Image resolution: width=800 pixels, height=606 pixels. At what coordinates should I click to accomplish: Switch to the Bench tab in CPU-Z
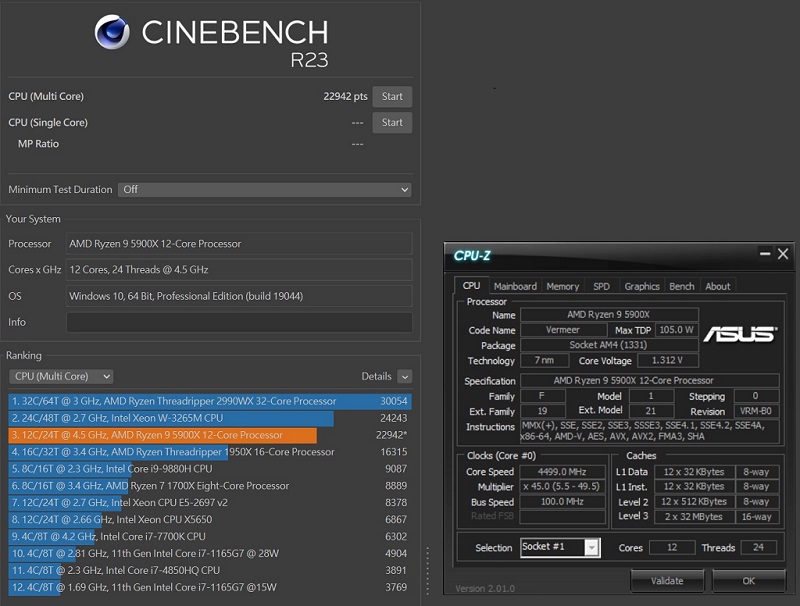tap(682, 286)
